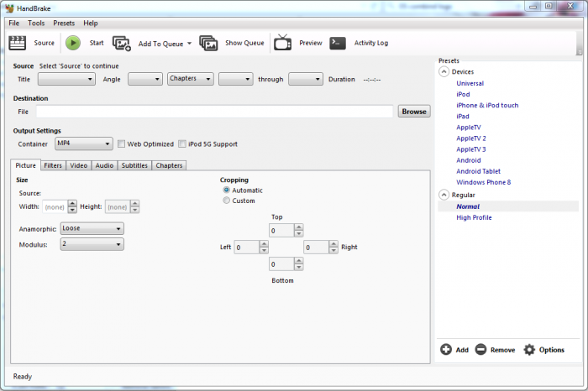
Task: Click the Show Queue label
Action: point(244,43)
